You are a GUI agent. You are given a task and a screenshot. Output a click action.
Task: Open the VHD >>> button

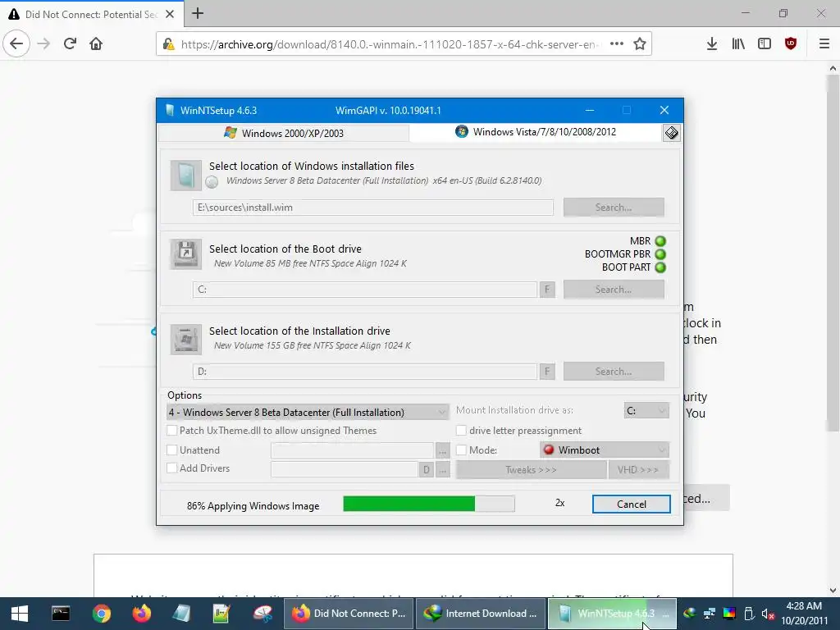point(638,470)
